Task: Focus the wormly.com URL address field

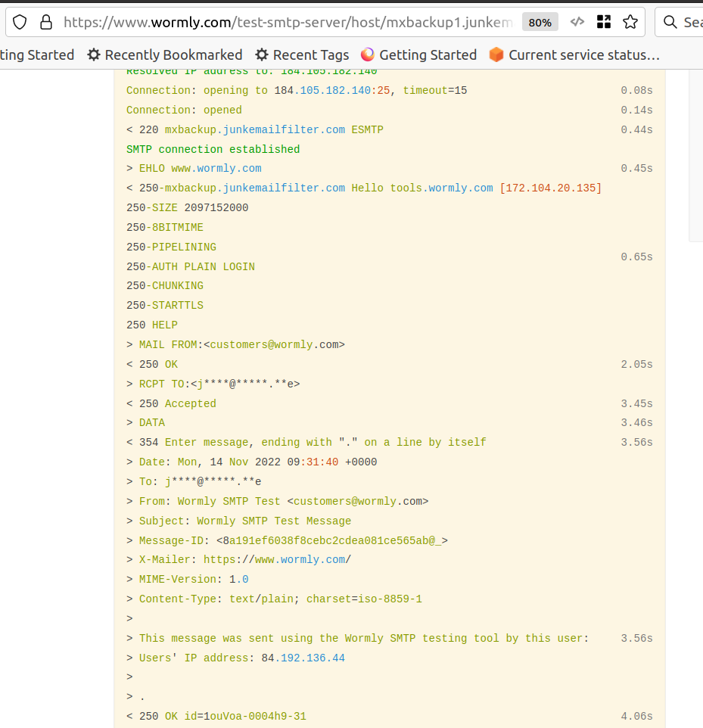Action: pos(288,22)
